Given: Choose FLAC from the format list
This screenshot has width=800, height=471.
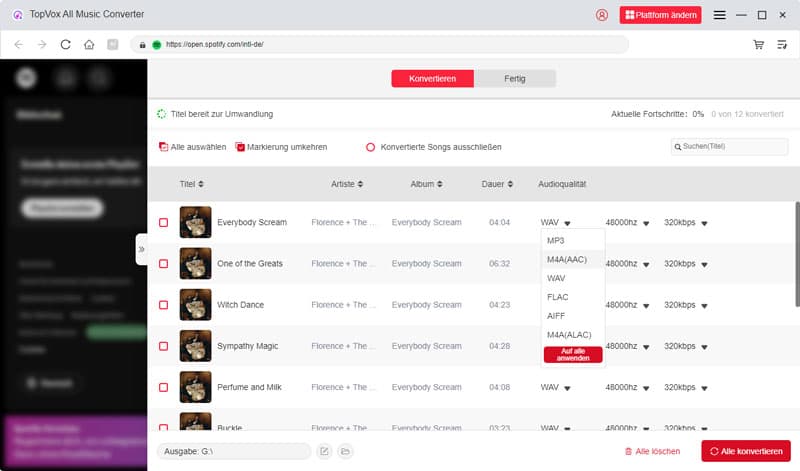Looking at the screenshot, I should pyautogui.click(x=557, y=296).
